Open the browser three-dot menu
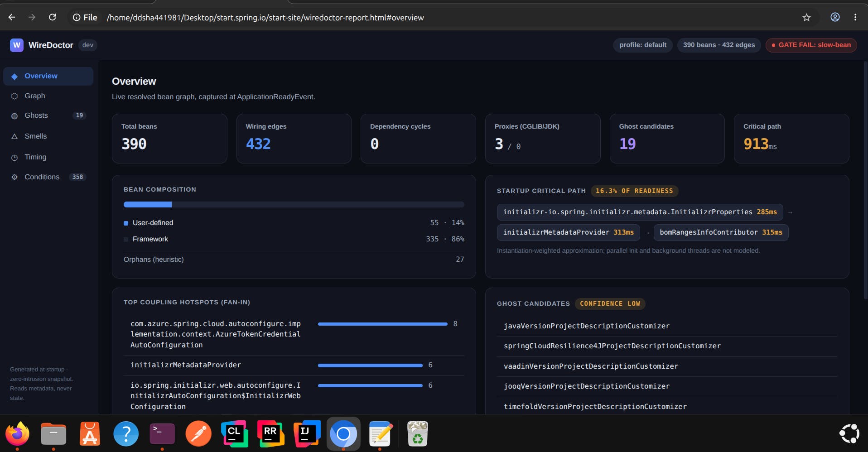The height and width of the screenshot is (452, 868). [x=855, y=17]
